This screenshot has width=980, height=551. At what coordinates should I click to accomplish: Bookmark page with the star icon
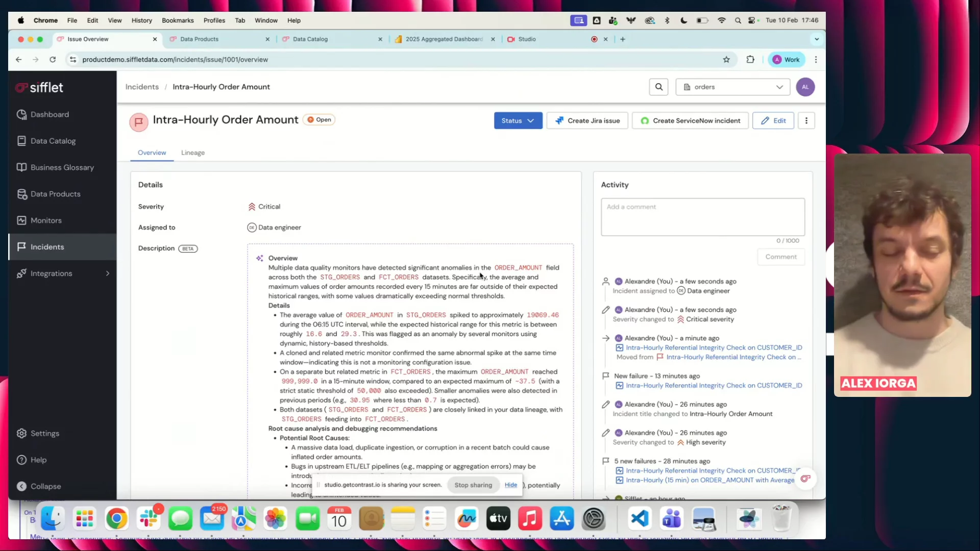pos(726,60)
